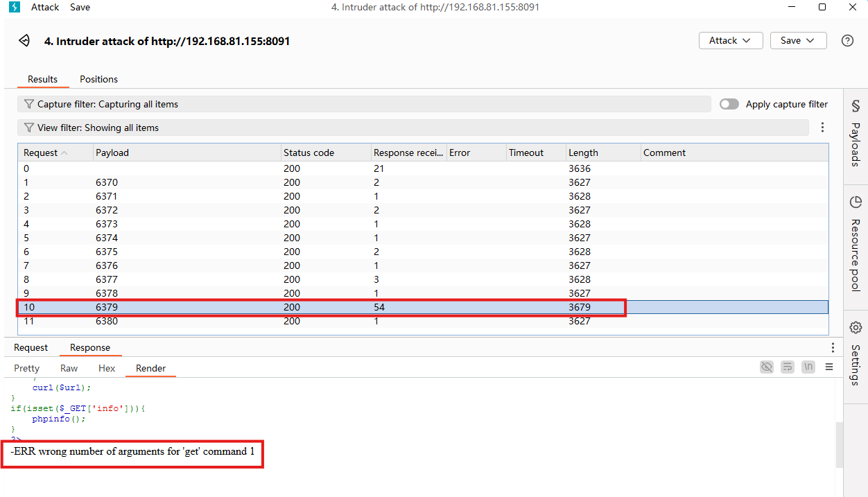Viewport: 868px width, 497px height.
Task: Click the Capture filter: Capturing all items bar
Action: tap(365, 104)
